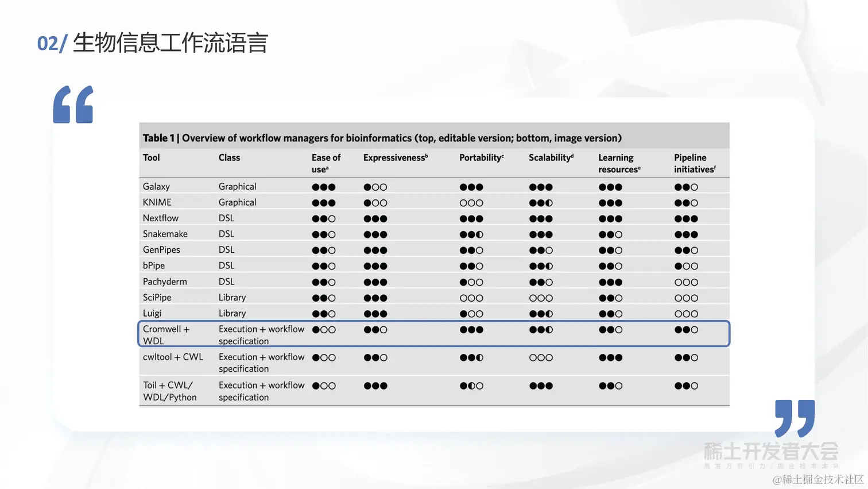Click SciPipe Scalability rating dots

click(541, 298)
